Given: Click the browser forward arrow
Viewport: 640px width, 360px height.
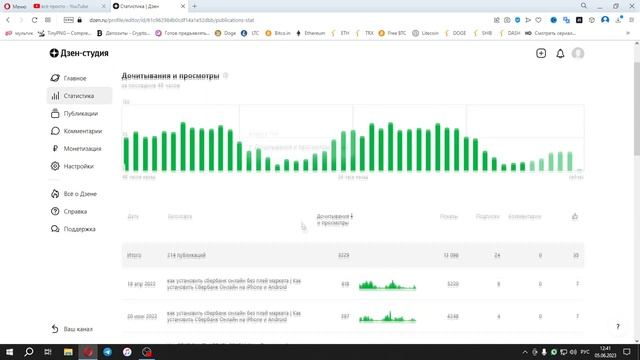Looking at the screenshot, I should [21, 20].
